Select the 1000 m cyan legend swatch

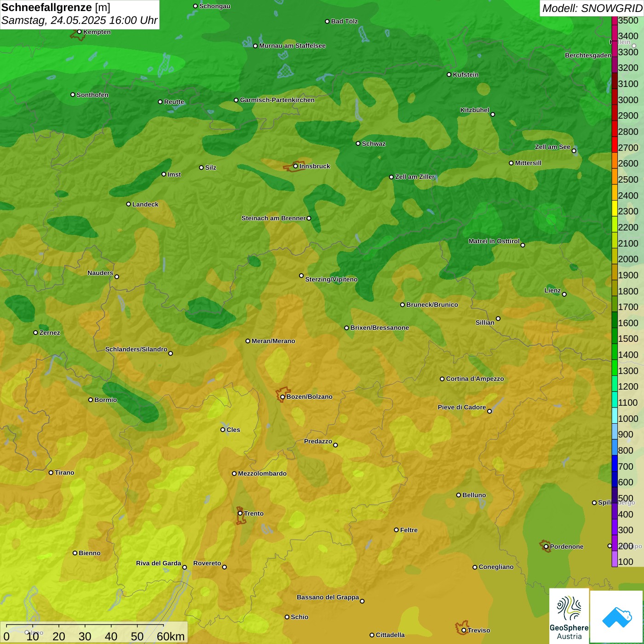click(x=615, y=415)
